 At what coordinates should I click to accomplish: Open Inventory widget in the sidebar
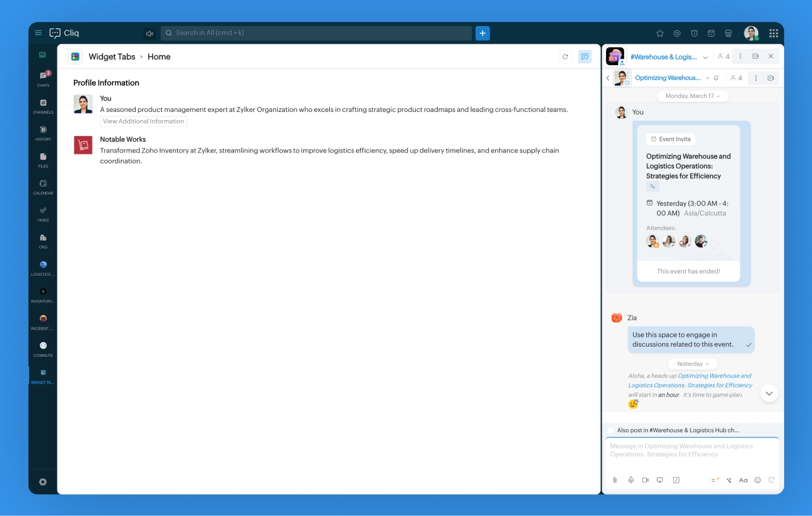[x=43, y=295]
